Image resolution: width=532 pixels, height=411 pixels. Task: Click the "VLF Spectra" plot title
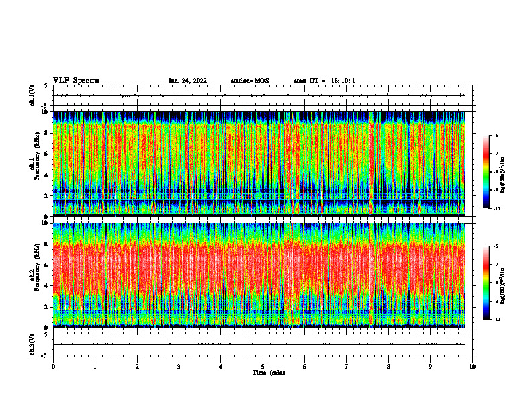[76, 81]
